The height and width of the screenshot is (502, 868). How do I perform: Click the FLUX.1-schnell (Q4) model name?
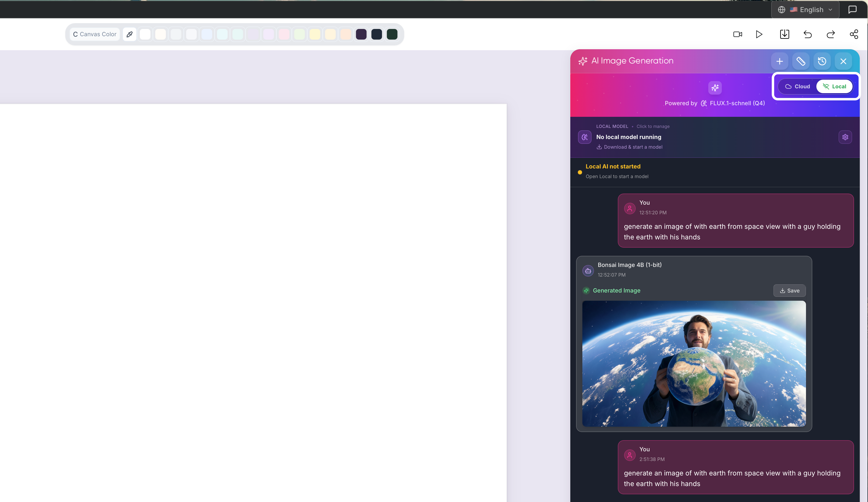[737, 103]
